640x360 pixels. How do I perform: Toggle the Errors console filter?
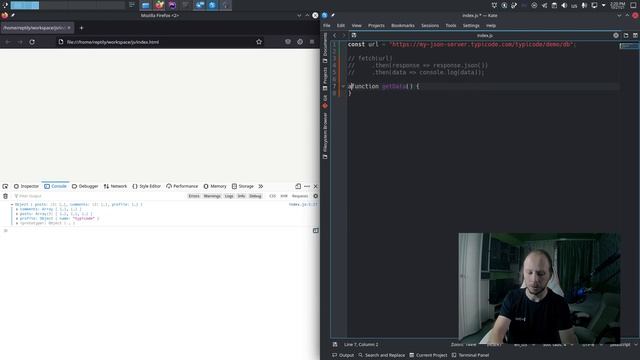tap(194, 196)
